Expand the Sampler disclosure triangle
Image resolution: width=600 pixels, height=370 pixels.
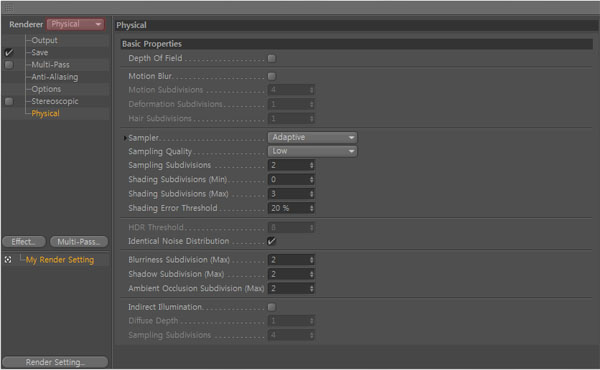pos(125,138)
